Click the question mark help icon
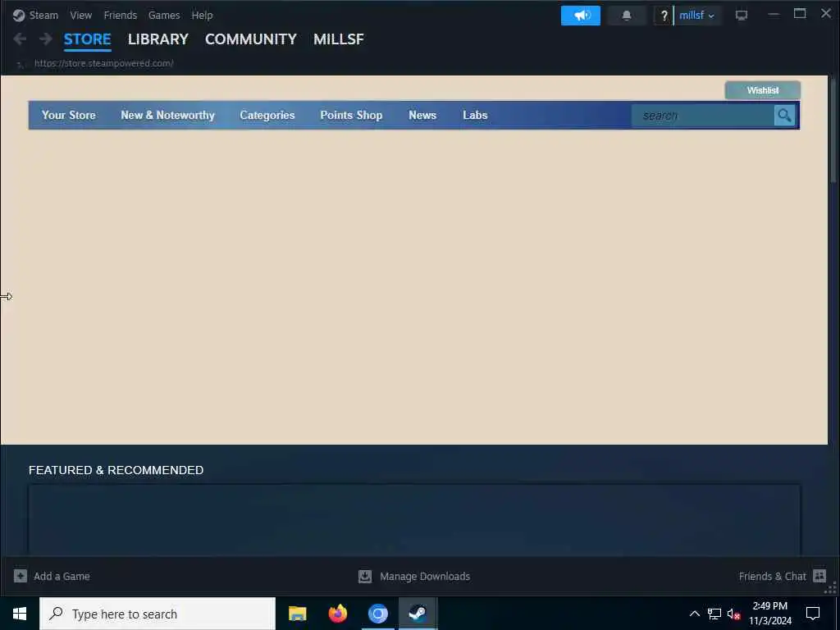This screenshot has height=630, width=840. [664, 16]
